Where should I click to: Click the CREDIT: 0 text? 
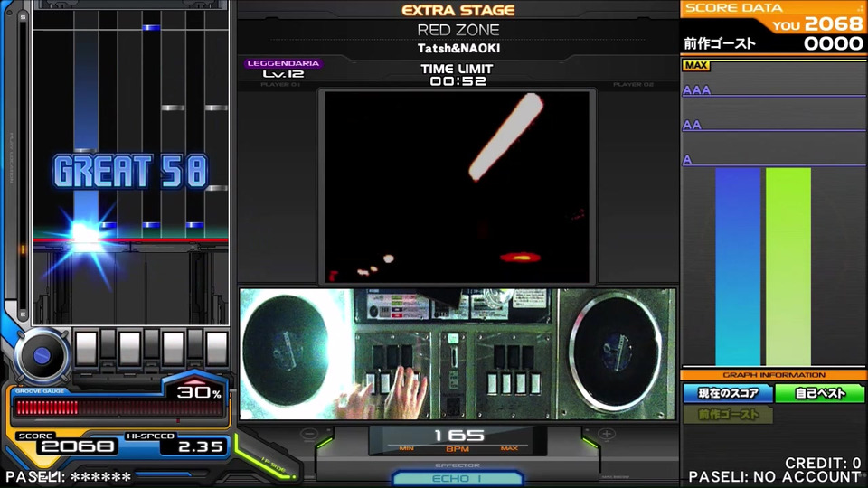(x=823, y=463)
